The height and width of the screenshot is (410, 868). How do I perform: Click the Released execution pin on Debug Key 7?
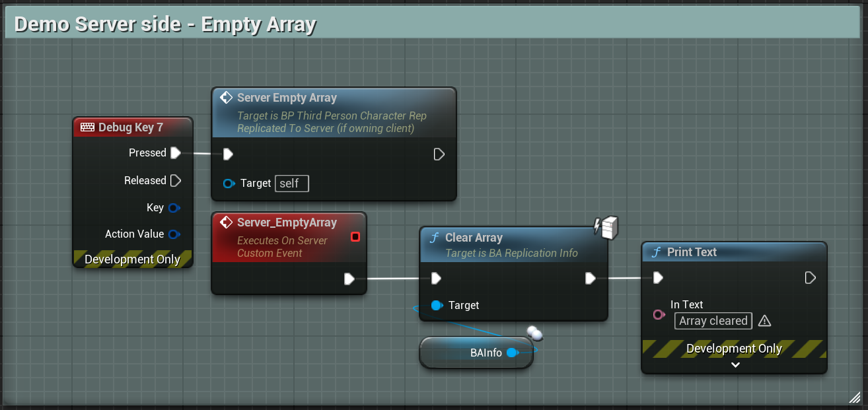(175, 180)
